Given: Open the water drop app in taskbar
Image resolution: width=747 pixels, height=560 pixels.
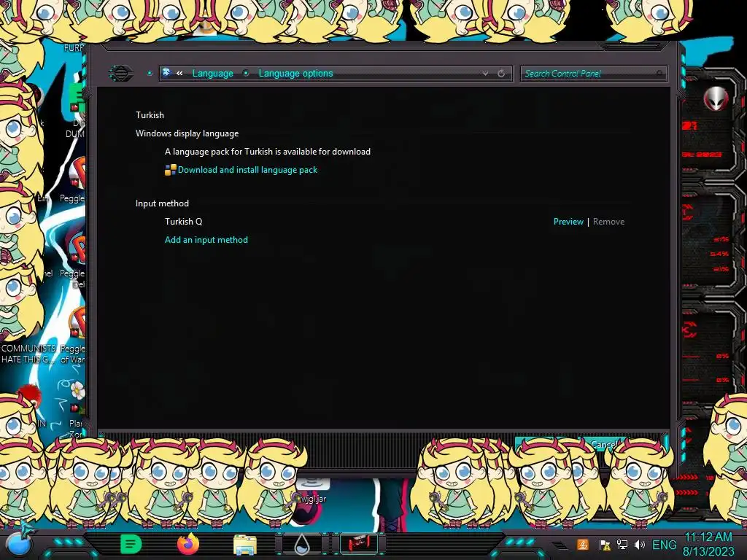Looking at the screenshot, I should coord(302,544).
